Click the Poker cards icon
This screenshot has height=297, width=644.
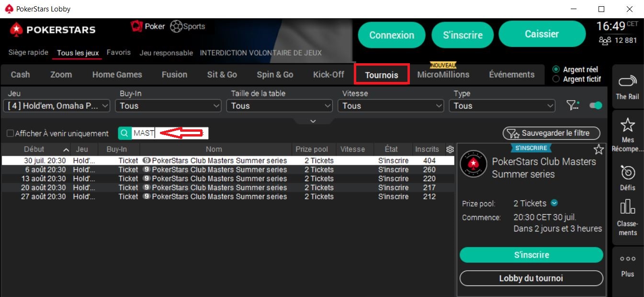coord(136,26)
